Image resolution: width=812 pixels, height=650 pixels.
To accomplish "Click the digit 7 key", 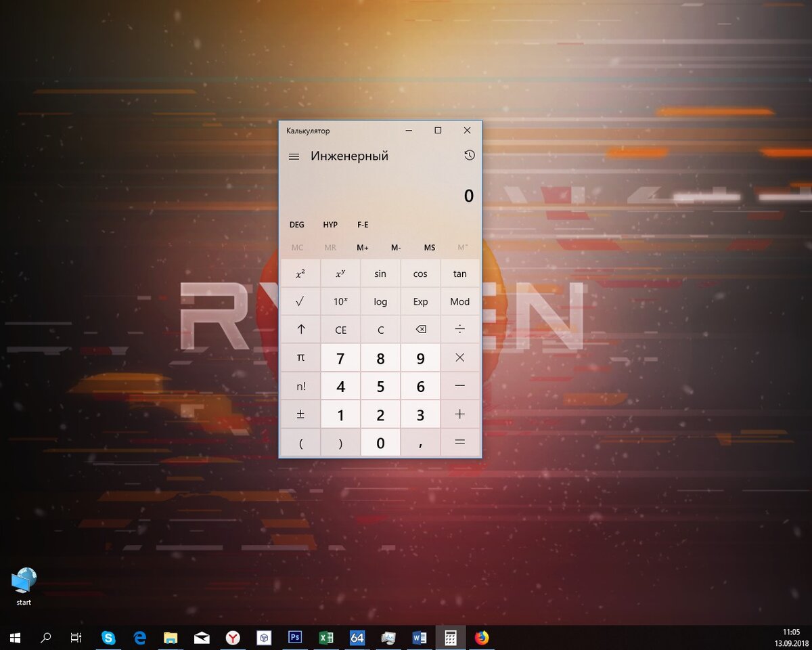I will coord(340,358).
